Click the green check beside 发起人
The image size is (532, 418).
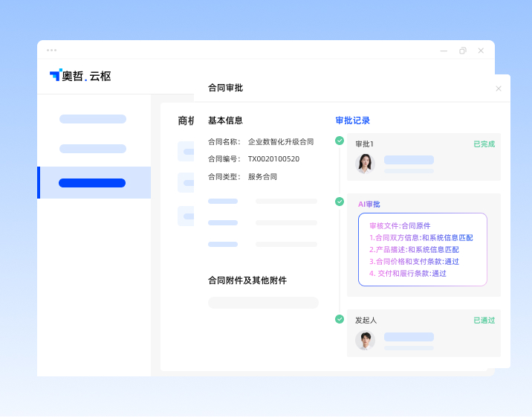tap(340, 319)
